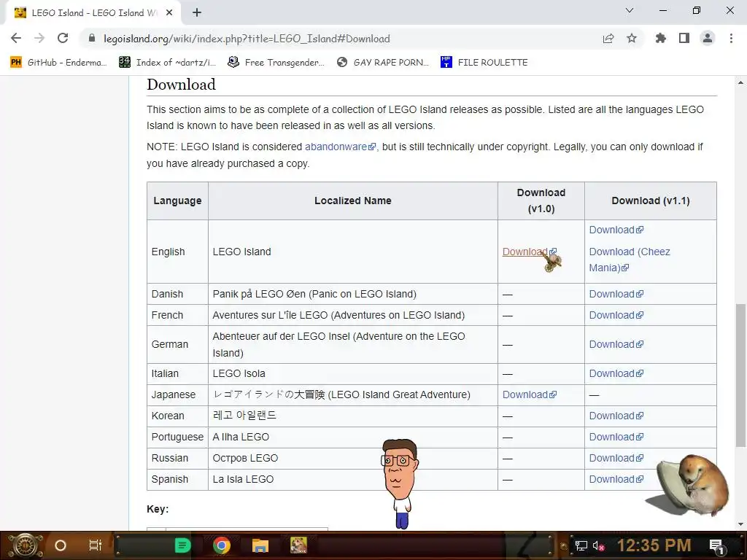Click the muted volume tray icon
The height and width of the screenshot is (560, 747).
click(x=598, y=545)
